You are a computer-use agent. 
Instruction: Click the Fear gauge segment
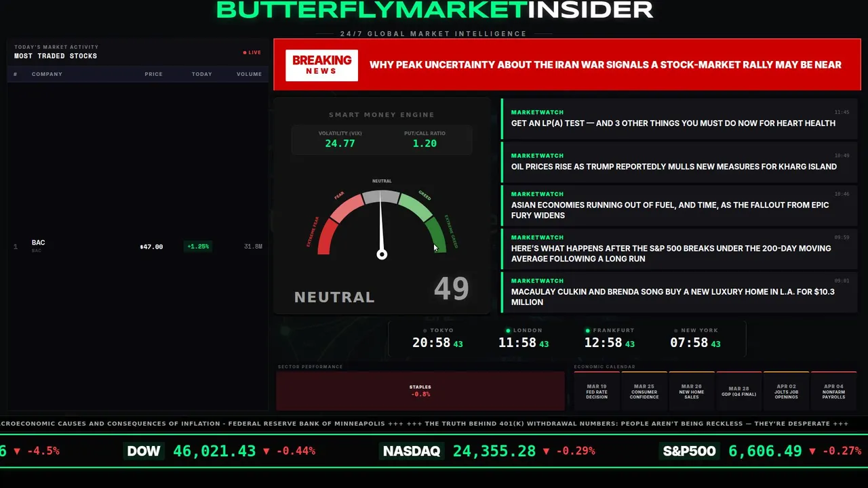coord(347,207)
